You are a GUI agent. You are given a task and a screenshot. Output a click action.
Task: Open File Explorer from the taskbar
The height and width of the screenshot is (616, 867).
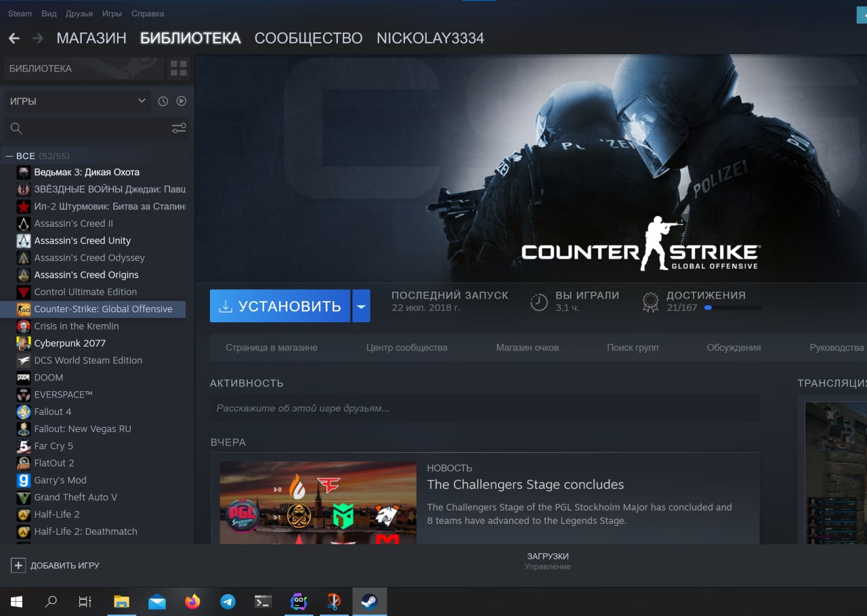[x=121, y=602]
